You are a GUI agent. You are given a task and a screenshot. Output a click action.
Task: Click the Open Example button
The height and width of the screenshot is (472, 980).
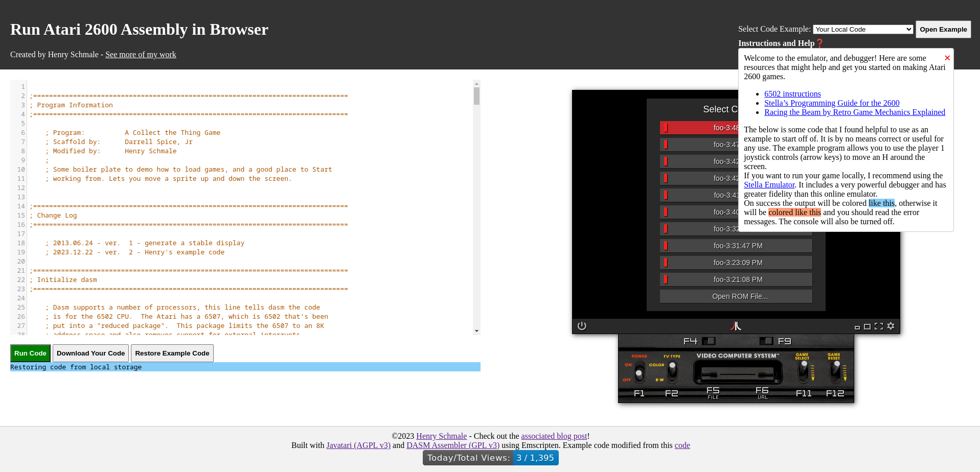(x=943, y=29)
